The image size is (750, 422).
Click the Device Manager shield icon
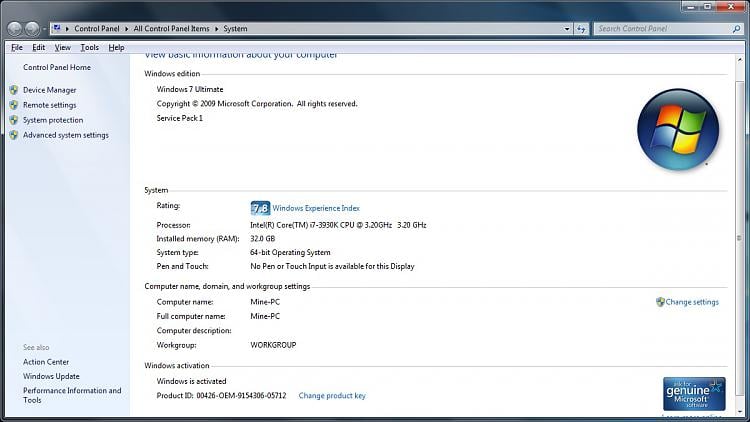point(14,90)
